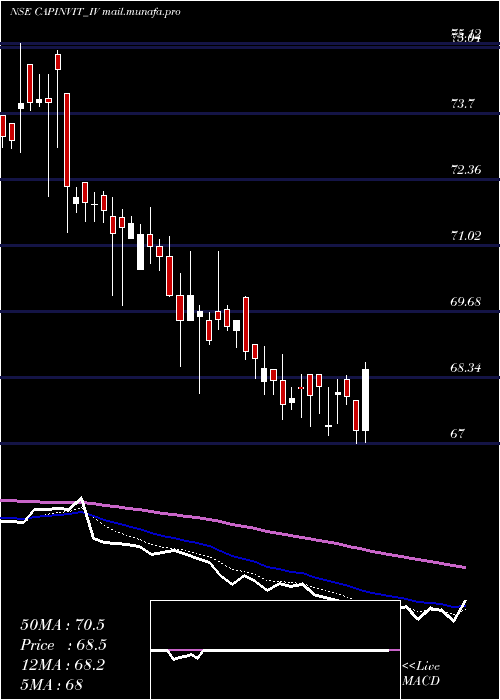This screenshot has height=700, width=500.
Task: Click the Price : 68.5 readout
Action: pyautogui.click(x=63, y=645)
